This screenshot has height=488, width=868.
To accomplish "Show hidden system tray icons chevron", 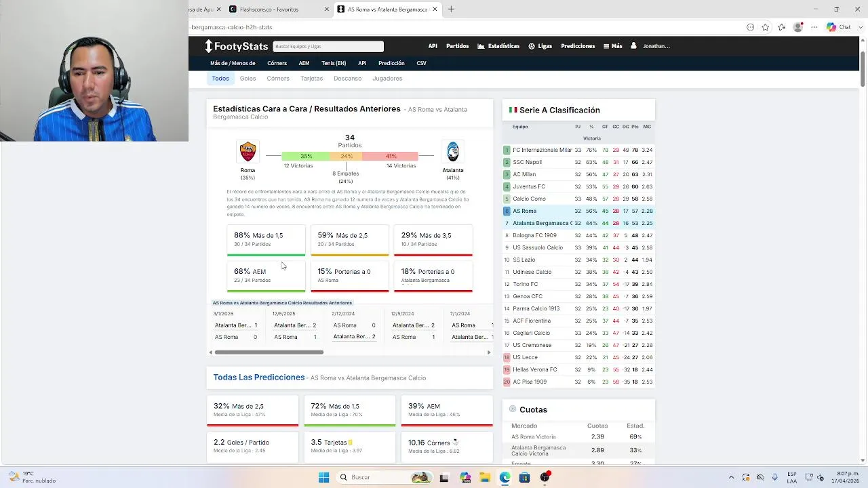I will pyautogui.click(x=731, y=477).
